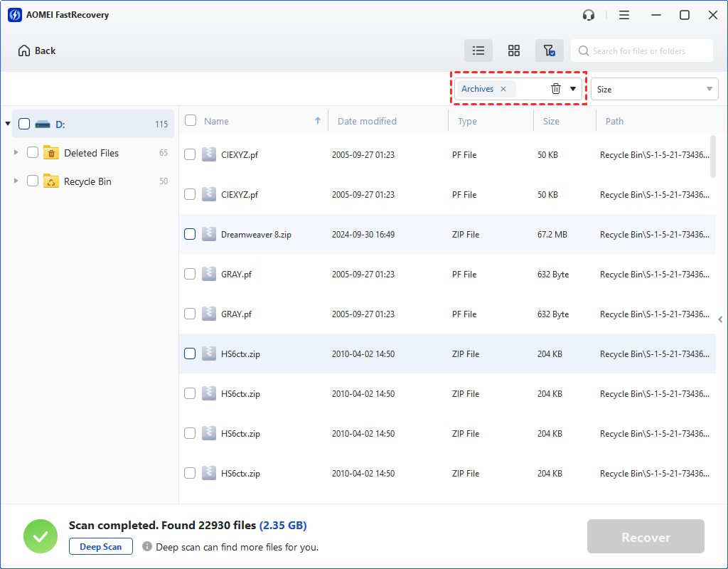Go Back to the previous screen
The height and width of the screenshot is (569, 728).
click(x=37, y=50)
